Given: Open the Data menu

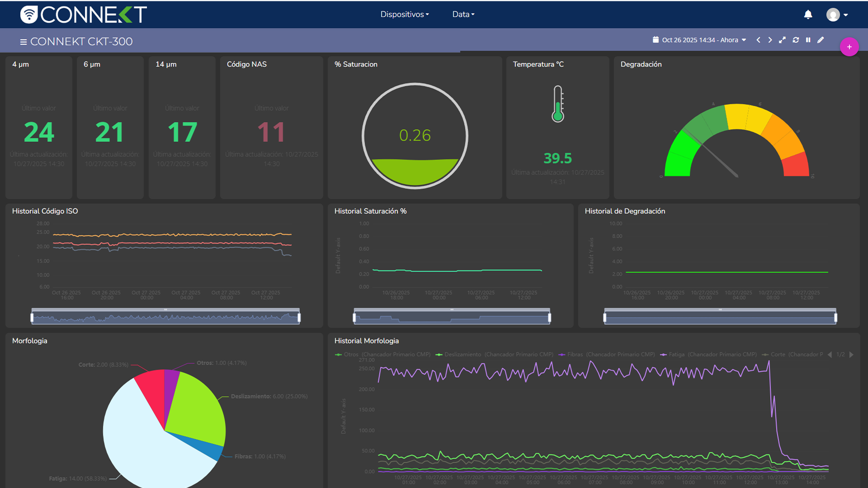Looking at the screenshot, I should pos(463,14).
